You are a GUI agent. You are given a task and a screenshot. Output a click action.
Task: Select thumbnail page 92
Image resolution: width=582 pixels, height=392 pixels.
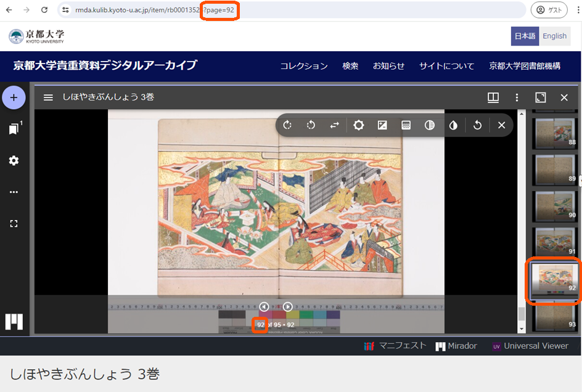[x=555, y=280]
